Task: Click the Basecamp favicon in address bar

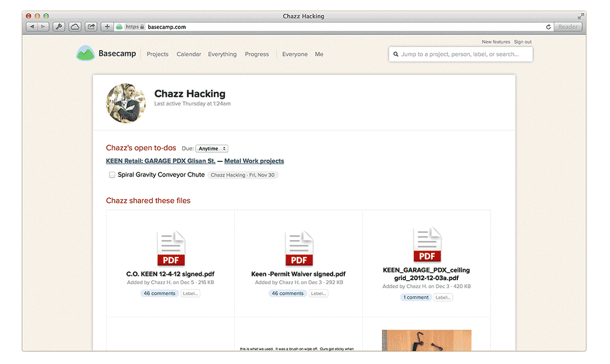Action: [119, 27]
